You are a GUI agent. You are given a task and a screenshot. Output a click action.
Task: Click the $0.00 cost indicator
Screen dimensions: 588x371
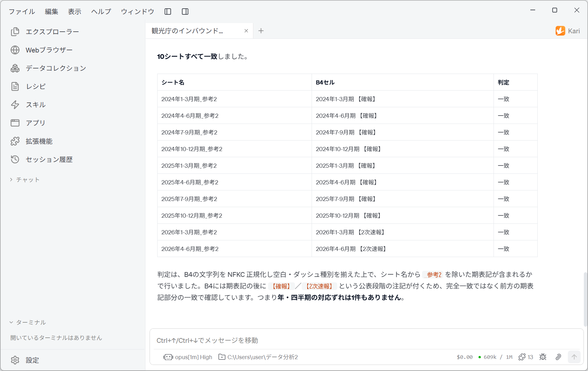pos(465,357)
